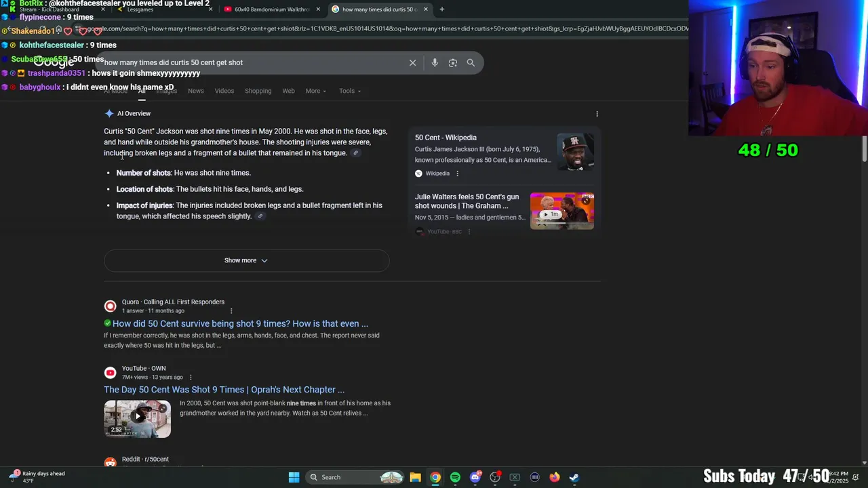The height and width of the screenshot is (488, 868).
Task: Open the 50 Cent Wikipedia photo thumbnail
Action: click(x=575, y=152)
